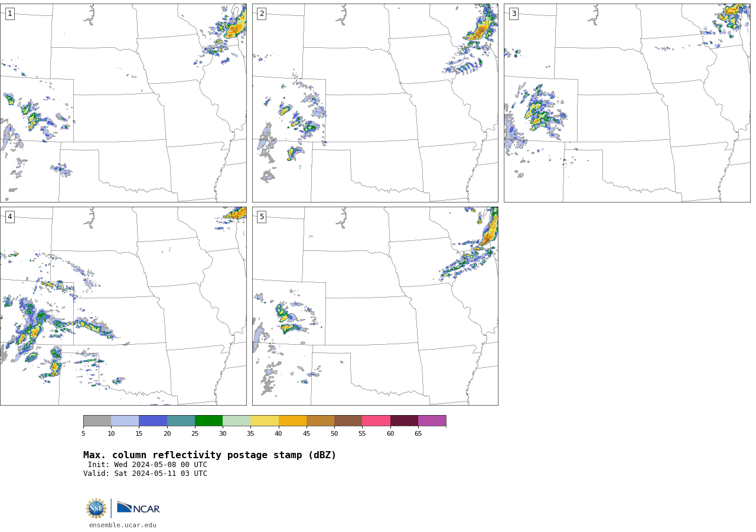The height and width of the screenshot is (532, 756).
Task: Open the ensemble.ucar.edu link
Action: pyautogui.click(x=123, y=526)
